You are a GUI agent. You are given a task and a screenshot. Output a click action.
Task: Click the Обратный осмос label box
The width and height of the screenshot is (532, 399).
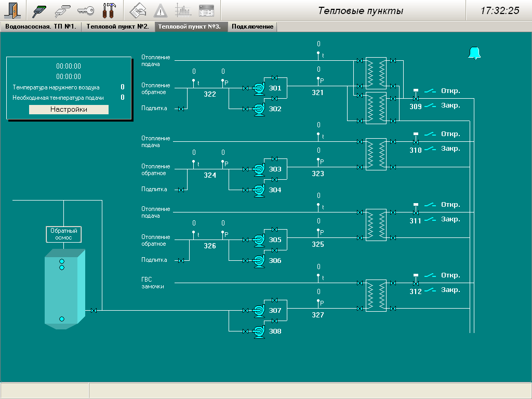point(64,234)
